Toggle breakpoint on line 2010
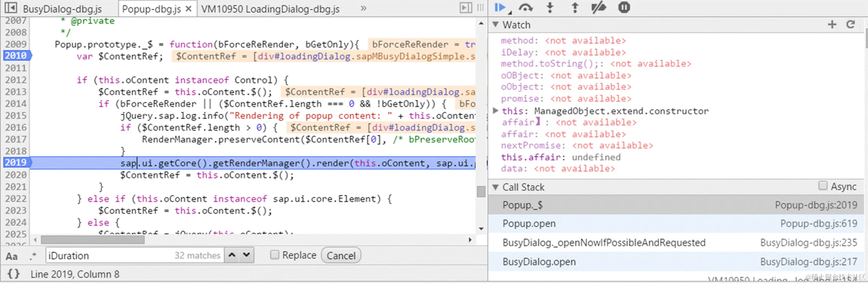 16,56
